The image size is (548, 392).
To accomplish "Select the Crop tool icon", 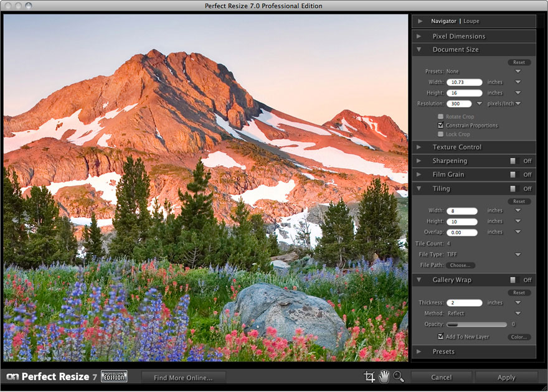I will [x=369, y=377].
